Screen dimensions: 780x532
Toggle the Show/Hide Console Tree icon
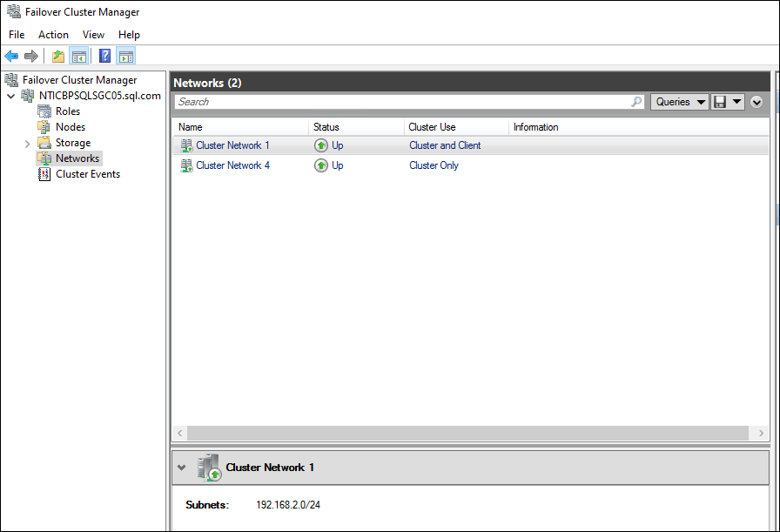79,57
